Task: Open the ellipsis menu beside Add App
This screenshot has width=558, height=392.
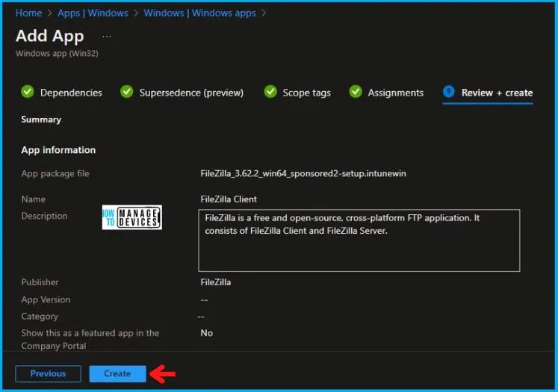Action: point(107,37)
